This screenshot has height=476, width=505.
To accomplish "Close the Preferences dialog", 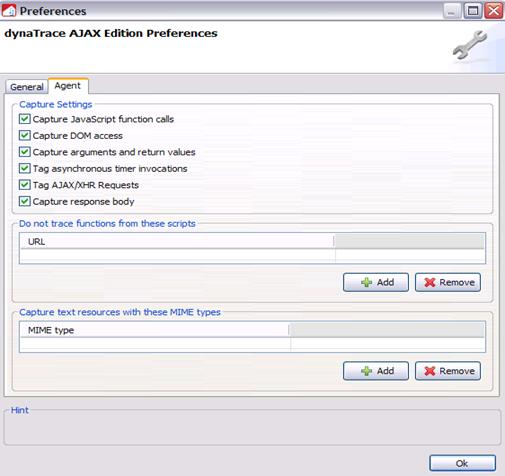I will point(494,11).
